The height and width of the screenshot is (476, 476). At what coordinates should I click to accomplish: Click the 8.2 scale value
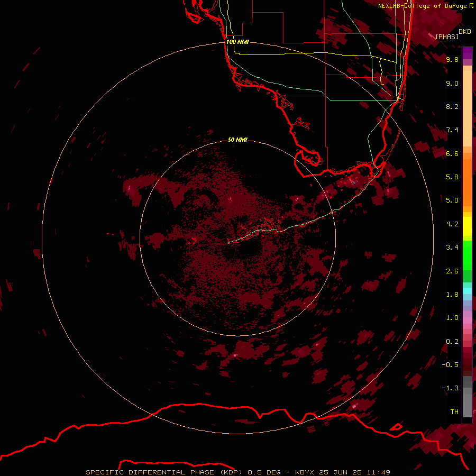coord(452,106)
